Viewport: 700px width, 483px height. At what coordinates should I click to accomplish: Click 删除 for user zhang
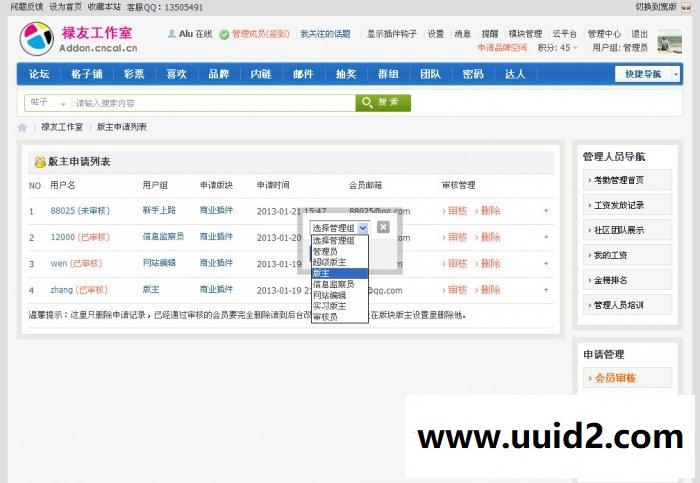[488, 290]
